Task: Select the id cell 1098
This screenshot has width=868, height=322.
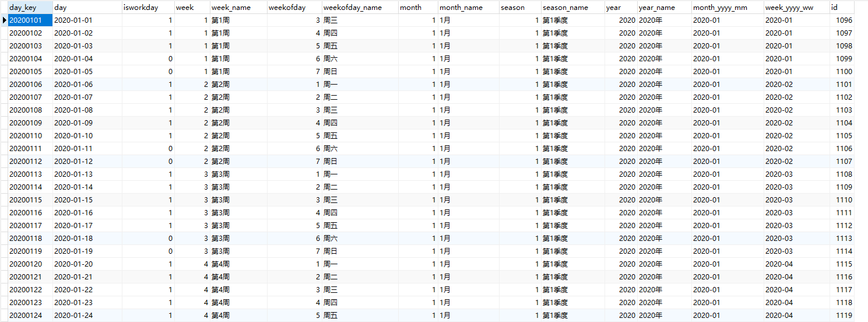Action: (x=842, y=46)
